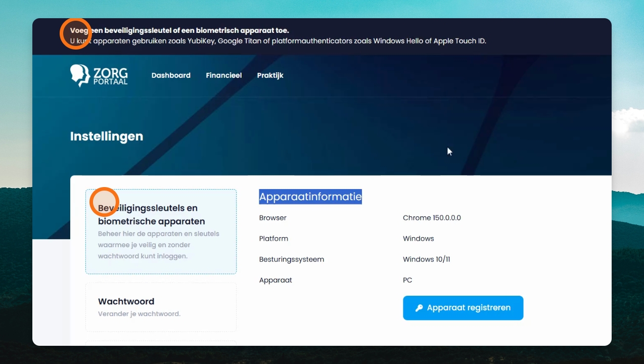Open the Dashboard menu item
This screenshot has width=644, height=364.
[171, 75]
